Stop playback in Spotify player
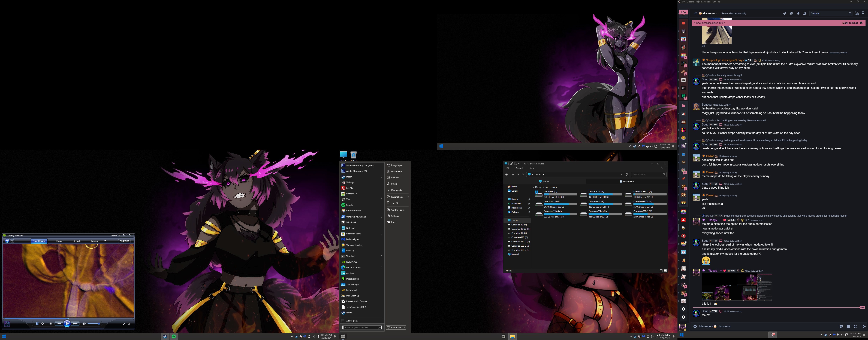This screenshot has width=868, height=340. tap(50, 323)
